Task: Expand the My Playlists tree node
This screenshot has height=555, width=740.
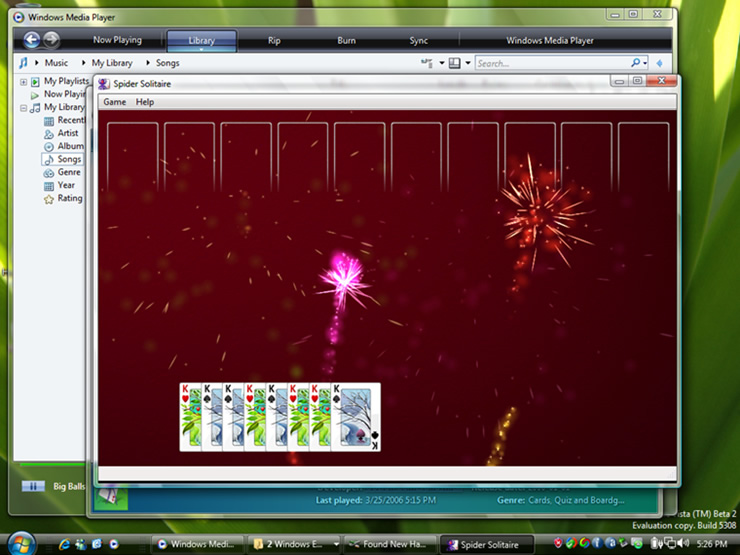Action: (23, 82)
